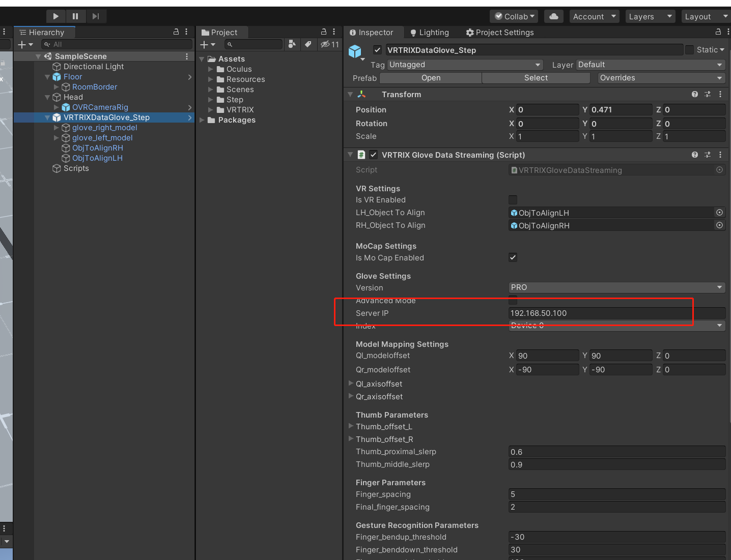Image resolution: width=731 pixels, height=560 pixels.
Task: Open the Static flags dropdown arrow
Action: [722, 50]
